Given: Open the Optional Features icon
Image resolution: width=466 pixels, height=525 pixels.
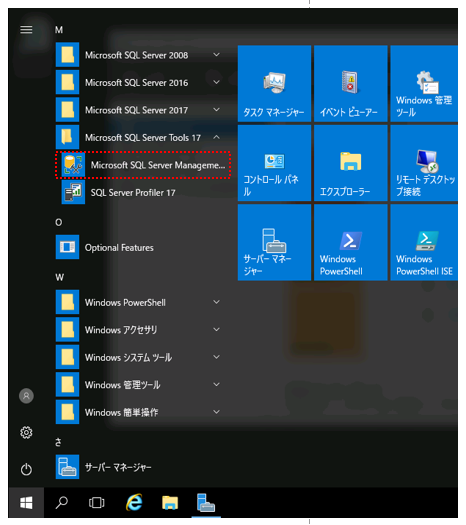Looking at the screenshot, I should point(67,247).
